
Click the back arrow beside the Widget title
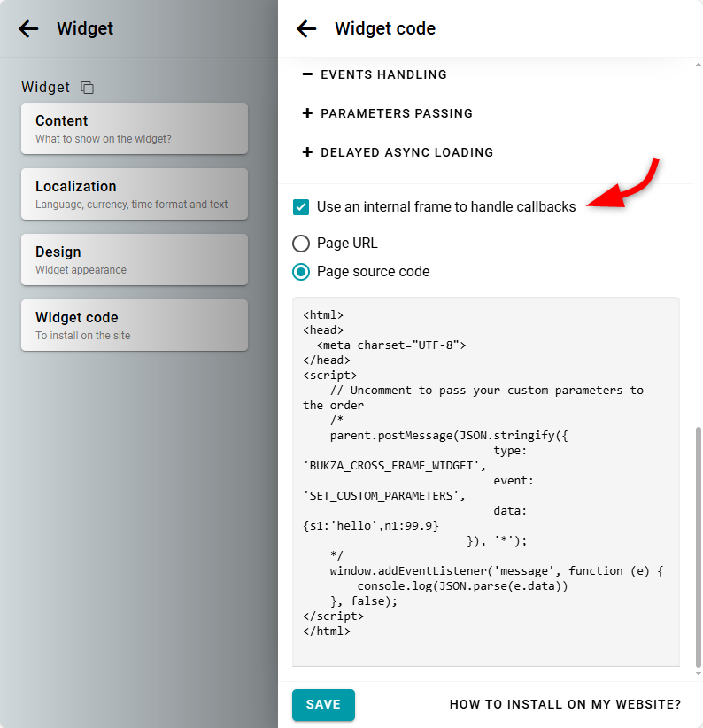[x=29, y=28]
